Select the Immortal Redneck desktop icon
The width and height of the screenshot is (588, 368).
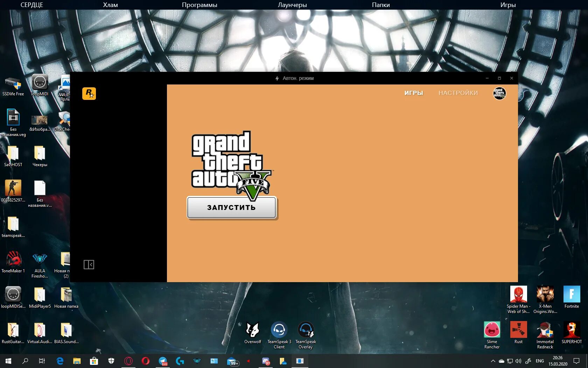pos(545,335)
